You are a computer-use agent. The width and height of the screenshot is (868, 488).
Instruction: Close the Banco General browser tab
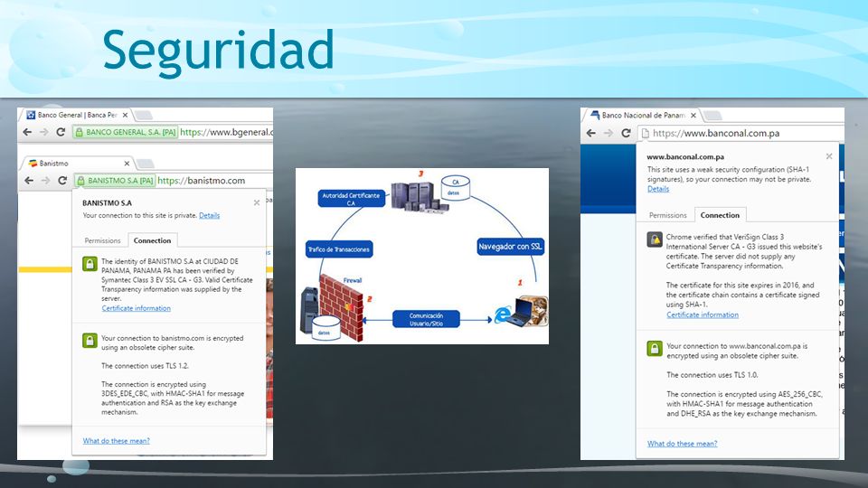coord(125,115)
